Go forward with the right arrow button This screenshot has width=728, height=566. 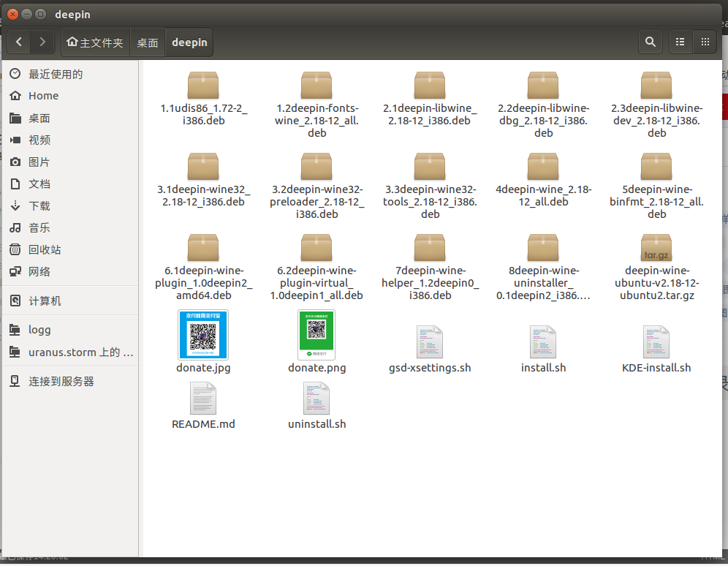click(42, 42)
